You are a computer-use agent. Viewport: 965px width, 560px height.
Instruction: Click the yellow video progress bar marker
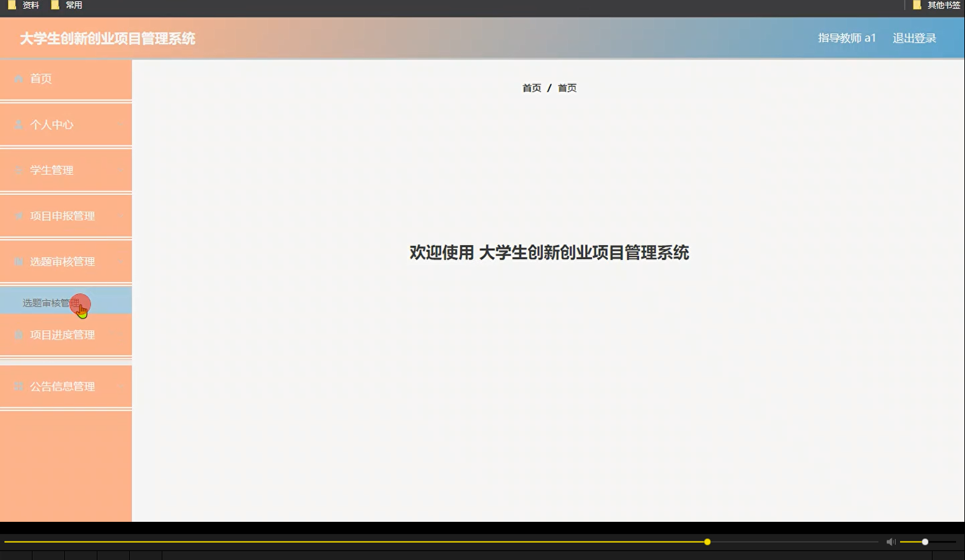tap(707, 542)
